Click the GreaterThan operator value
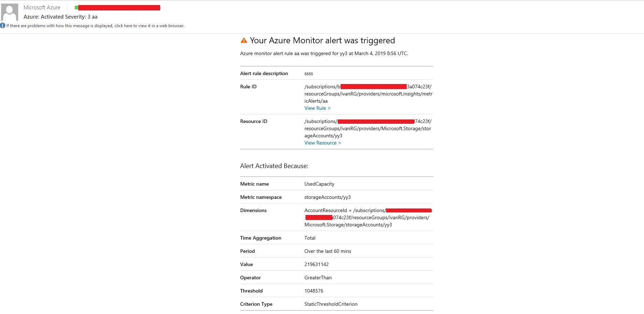The image size is (644, 314). (x=318, y=278)
